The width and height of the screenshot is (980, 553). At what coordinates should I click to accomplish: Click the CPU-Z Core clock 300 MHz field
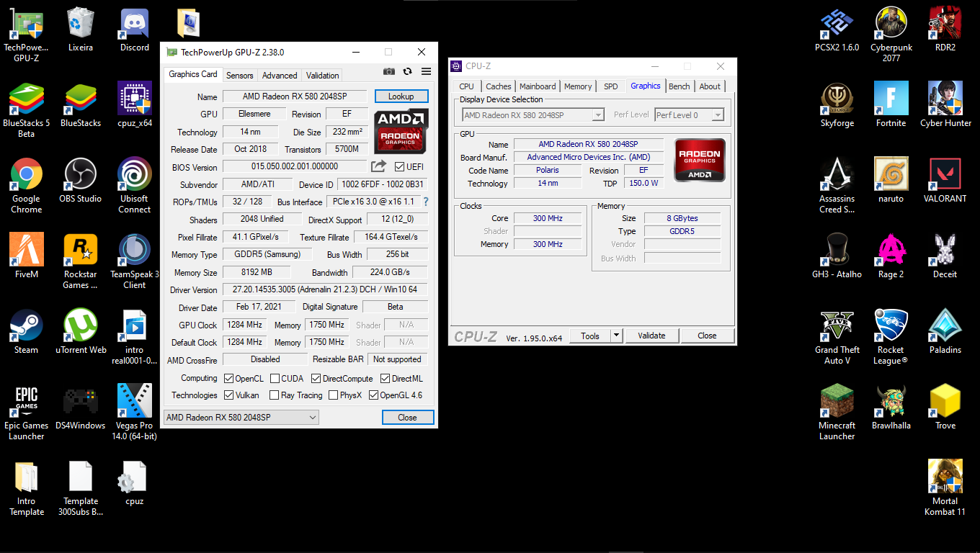click(x=548, y=218)
